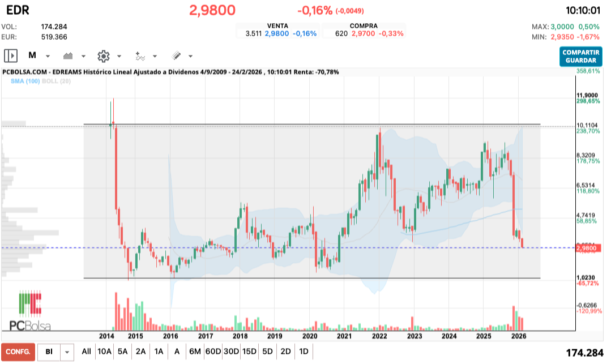Click the VENTA price 2,9800
The image size is (611, 364).
tap(277, 33)
